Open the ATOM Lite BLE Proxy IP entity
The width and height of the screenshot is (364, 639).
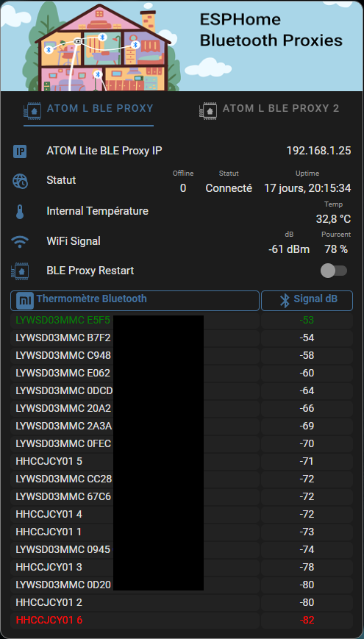(x=104, y=151)
